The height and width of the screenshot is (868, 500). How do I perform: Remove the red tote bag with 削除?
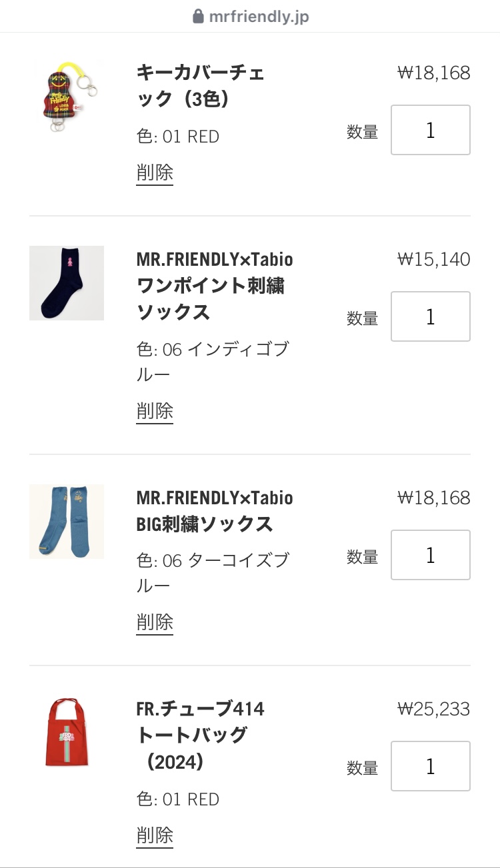click(155, 834)
